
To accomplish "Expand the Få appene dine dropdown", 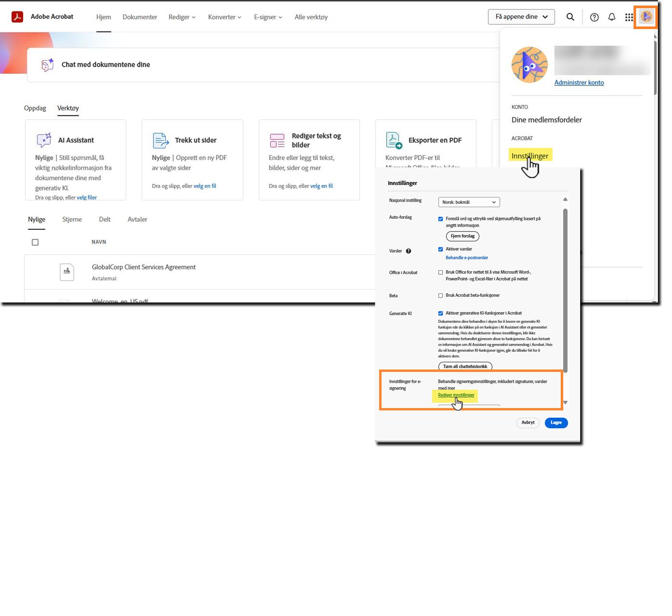I will 521,17.
